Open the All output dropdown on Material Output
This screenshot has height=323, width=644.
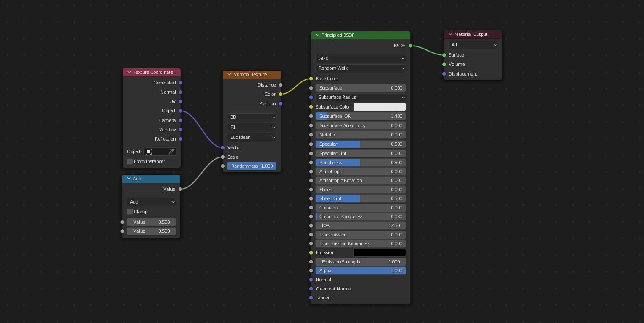tap(473, 45)
